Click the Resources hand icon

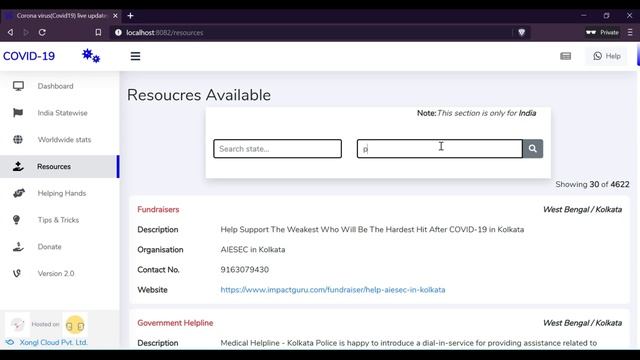click(18, 166)
